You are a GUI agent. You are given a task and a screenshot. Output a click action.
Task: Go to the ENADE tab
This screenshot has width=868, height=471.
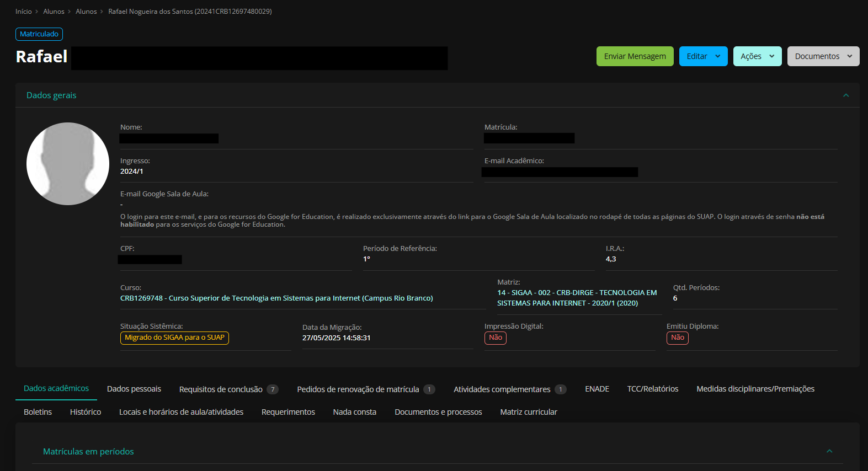click(597, 389)
